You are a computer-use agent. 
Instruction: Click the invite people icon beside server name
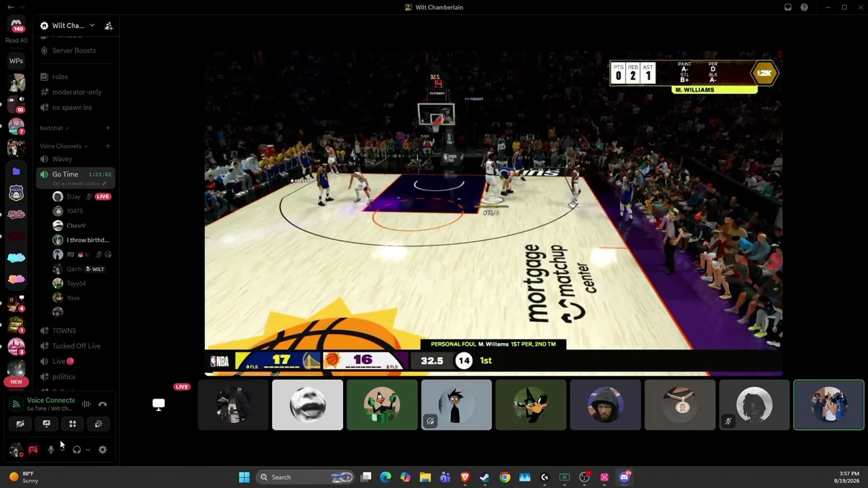point(108,26)
